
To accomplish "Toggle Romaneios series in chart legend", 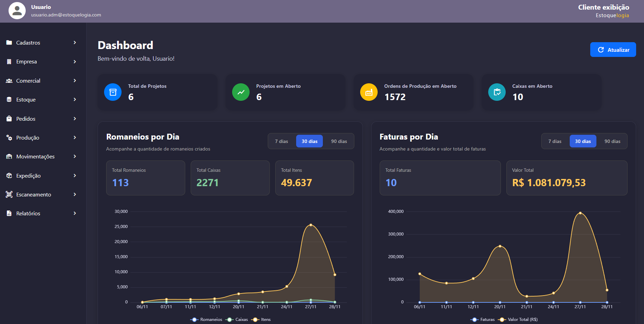I will (206, 320).
